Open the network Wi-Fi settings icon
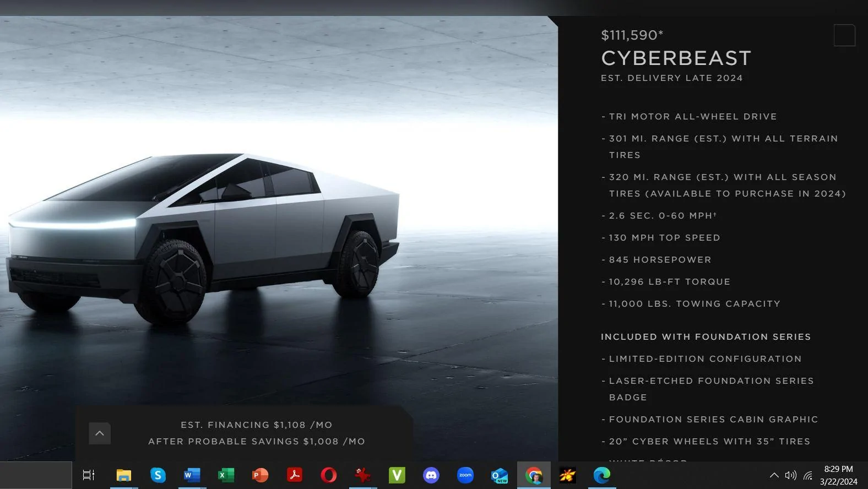 [808, 475]
